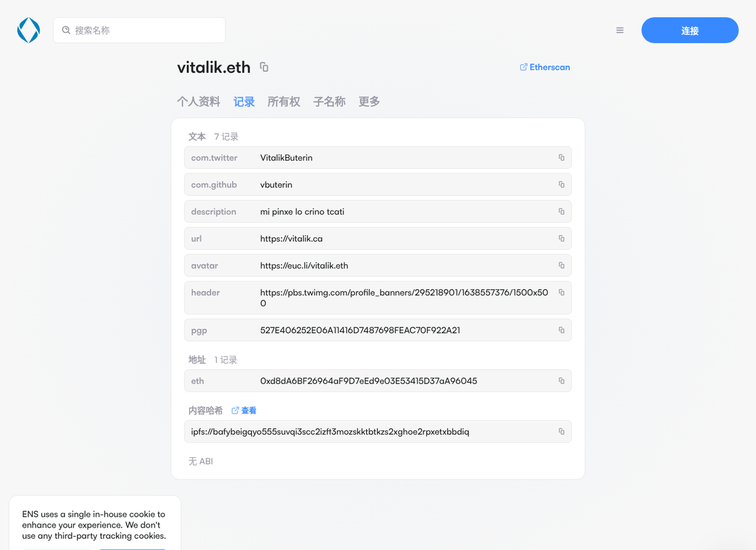Viewport: 756px width, 550px height.
Task: Copy the eth address record
Action: click(x=562, y=381)
